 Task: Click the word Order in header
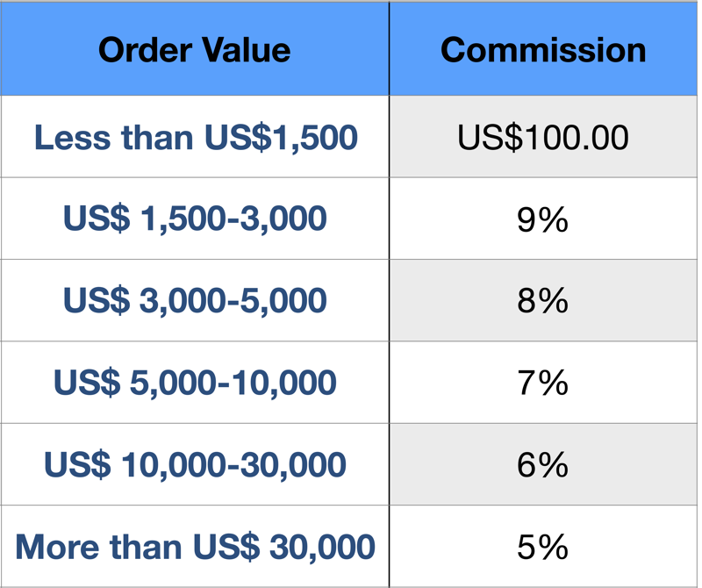(x=145, y=49)
